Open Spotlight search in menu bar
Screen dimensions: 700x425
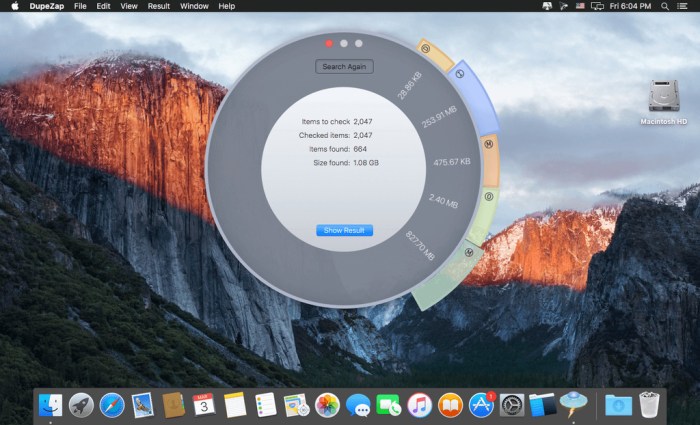pos(665,6)
